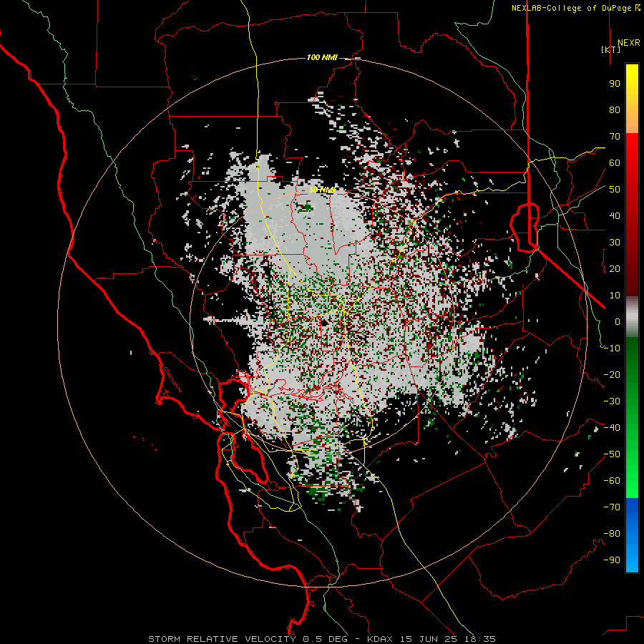The height and width of the screenshot is (644, 644).
Task: Click the positive 70 scale label
Action: (615, 137)
